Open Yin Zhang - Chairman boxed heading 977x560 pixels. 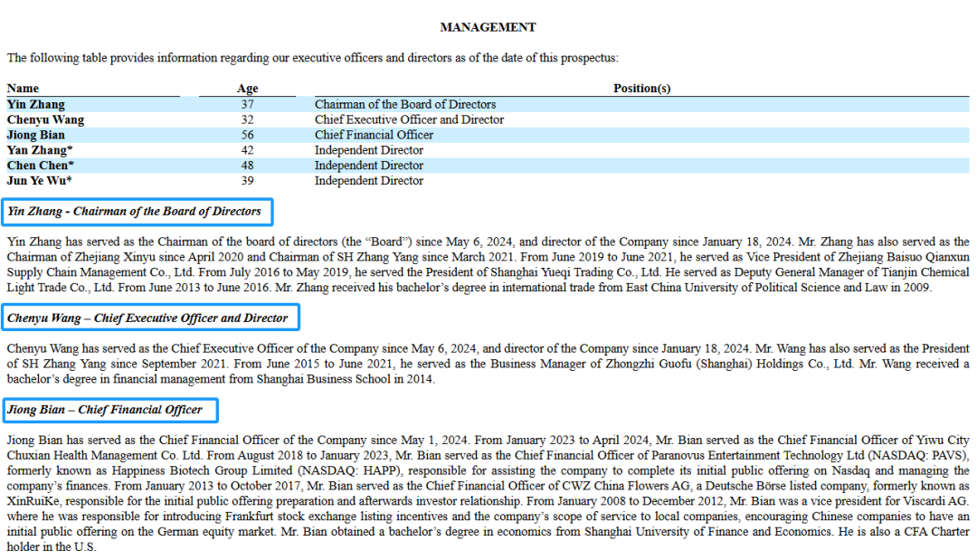coord(135,212)
